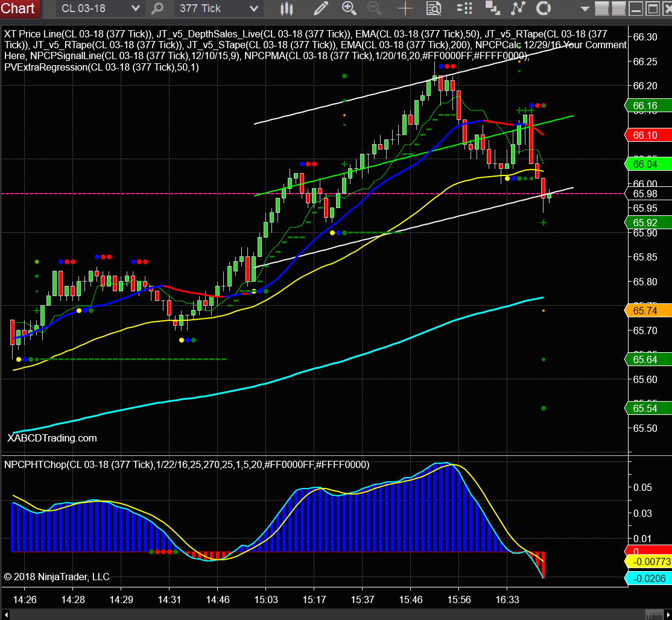Image resolution: width=672 pixels, height=620 pixels.
Task: Maximize the chart window
Action: click(653, 8)
